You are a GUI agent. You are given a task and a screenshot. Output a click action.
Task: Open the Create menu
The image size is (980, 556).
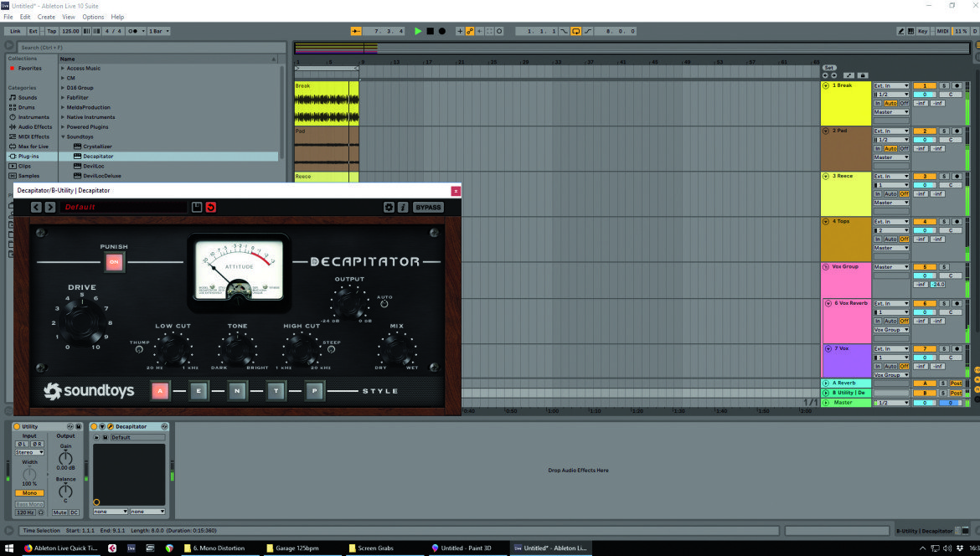coord(46,17)
